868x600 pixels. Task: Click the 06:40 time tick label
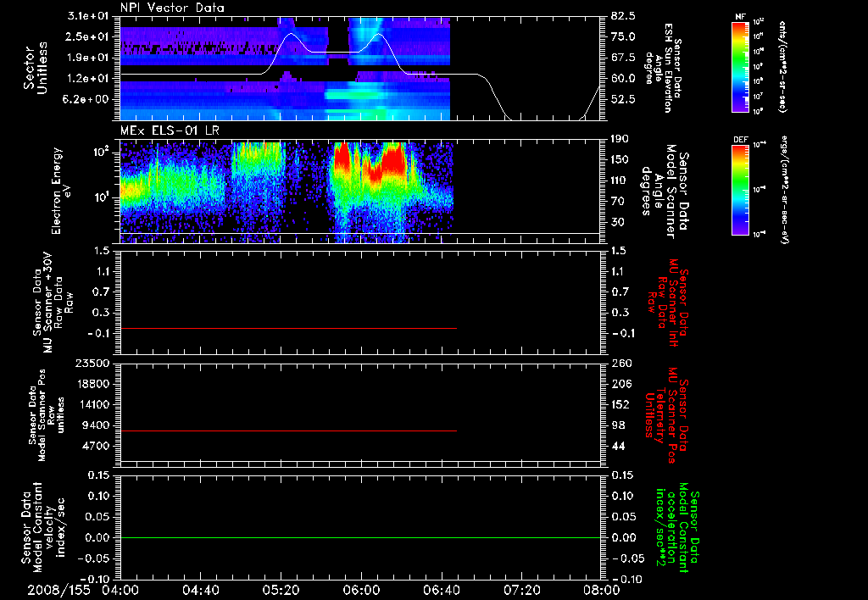tap(441, 590)
